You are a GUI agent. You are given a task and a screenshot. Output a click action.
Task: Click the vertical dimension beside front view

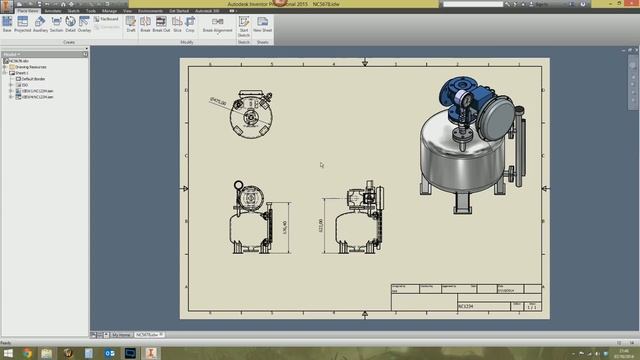pos(285,228)
